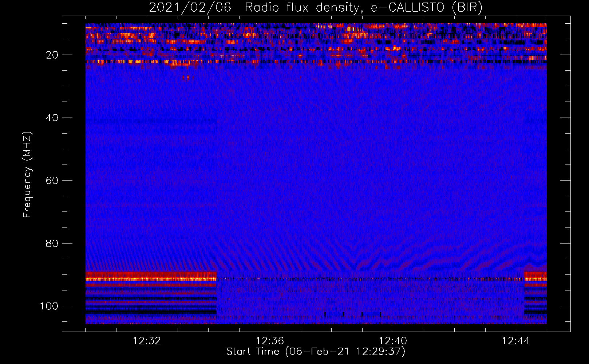589x364 pixels.
Task: Select the date '2021/02/06' in the title
Action: [190, 8]
